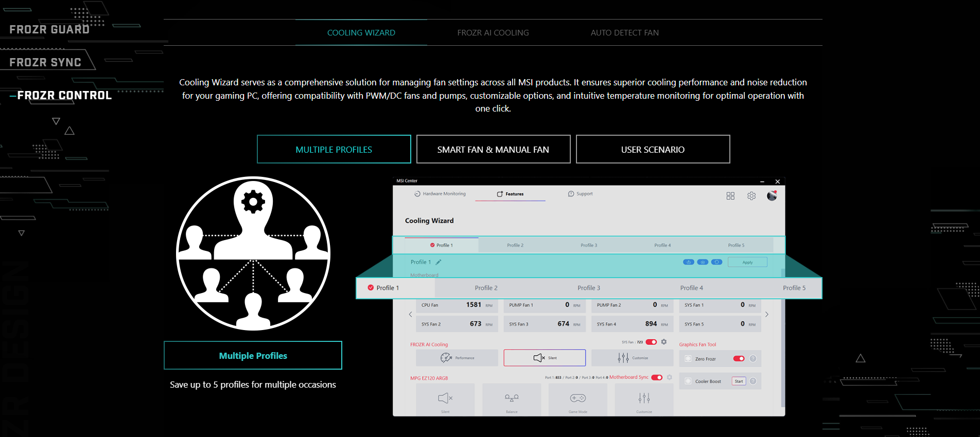Viewport: 980px width, 437px height.
Task: Click "Save up to 5 profiles" caption
Action: tap(253, 385)
